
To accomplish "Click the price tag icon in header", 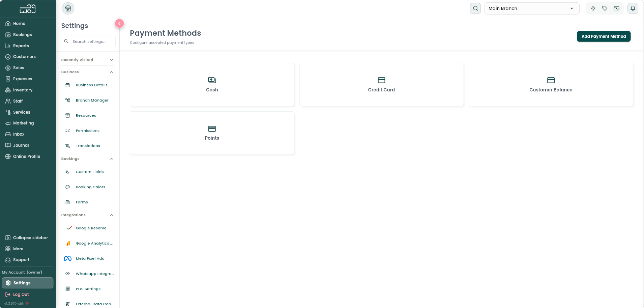I will tap(605, 8).
